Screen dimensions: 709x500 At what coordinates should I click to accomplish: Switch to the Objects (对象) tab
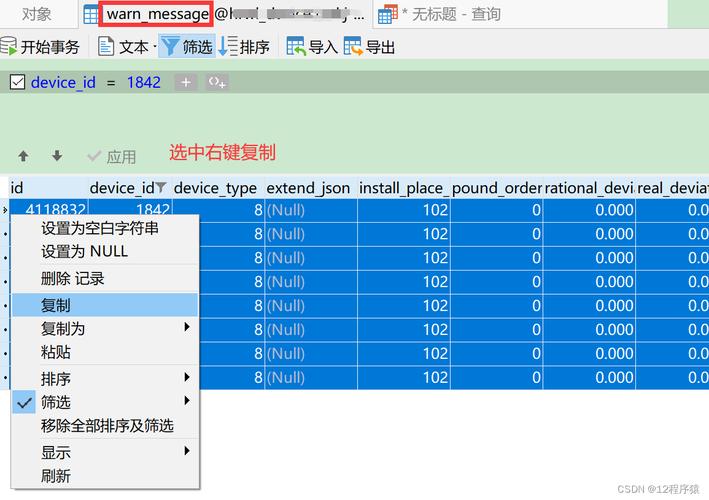pyautogui.click(x=36, y=14)
